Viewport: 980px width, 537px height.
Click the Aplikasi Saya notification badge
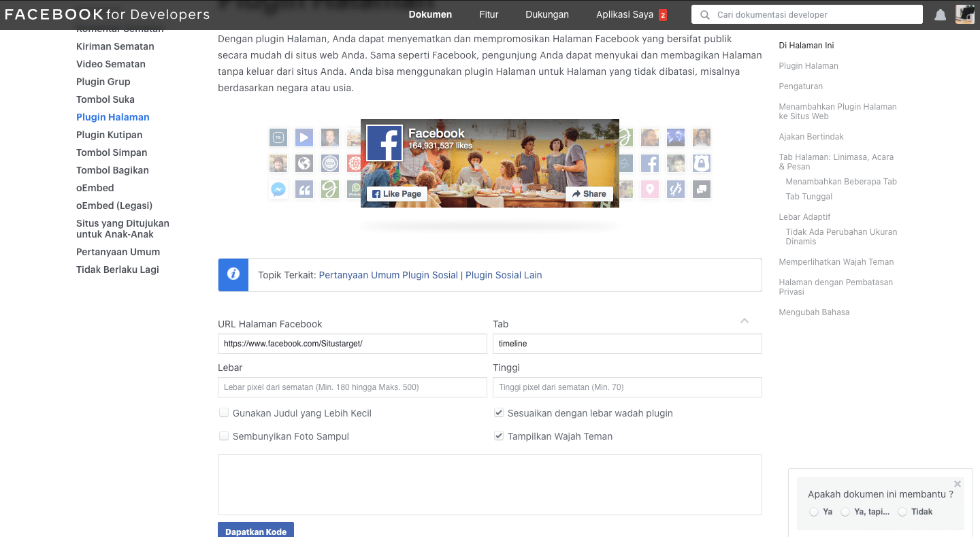663,15
